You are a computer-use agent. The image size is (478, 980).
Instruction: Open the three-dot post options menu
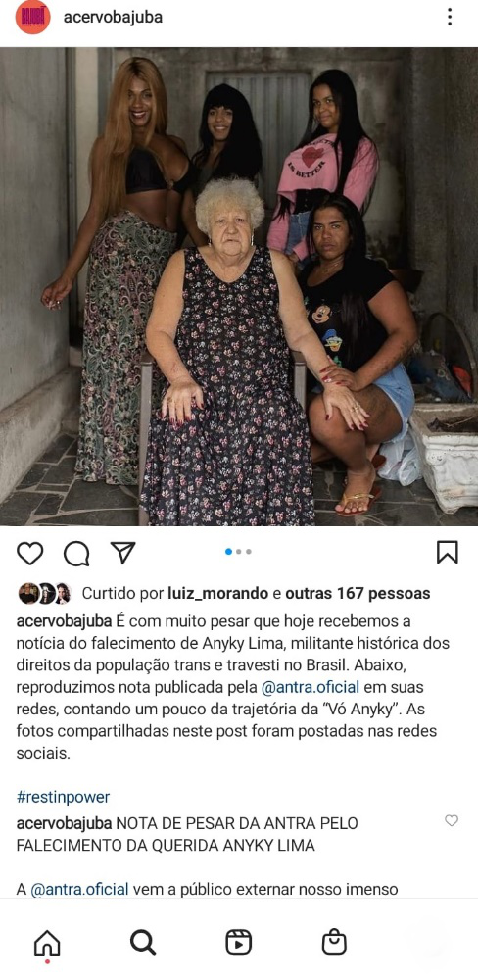(x=450, y=17)
